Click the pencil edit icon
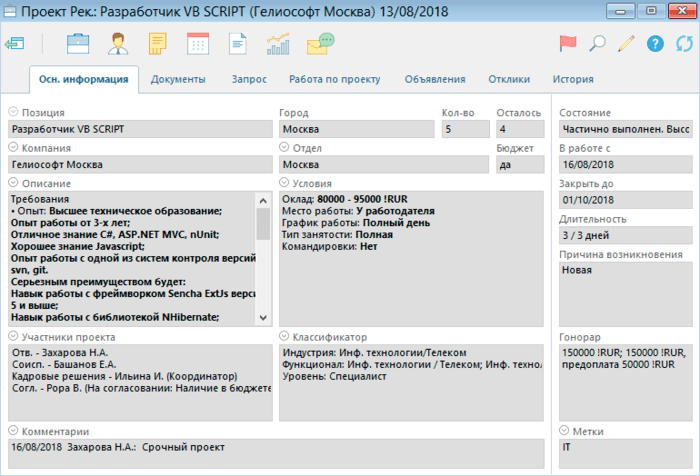This screenshot has width=700, height=476. pos(626,44)
